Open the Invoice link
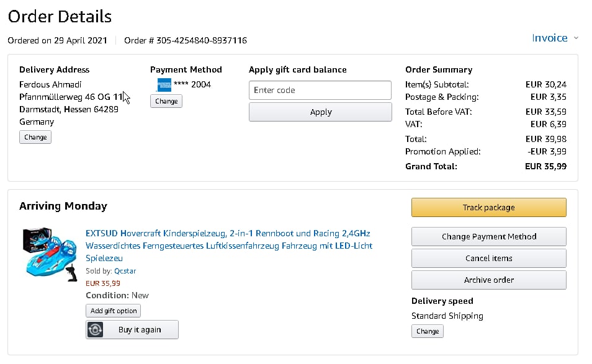Viewport: 592px width, 364px height. [549, 38]
